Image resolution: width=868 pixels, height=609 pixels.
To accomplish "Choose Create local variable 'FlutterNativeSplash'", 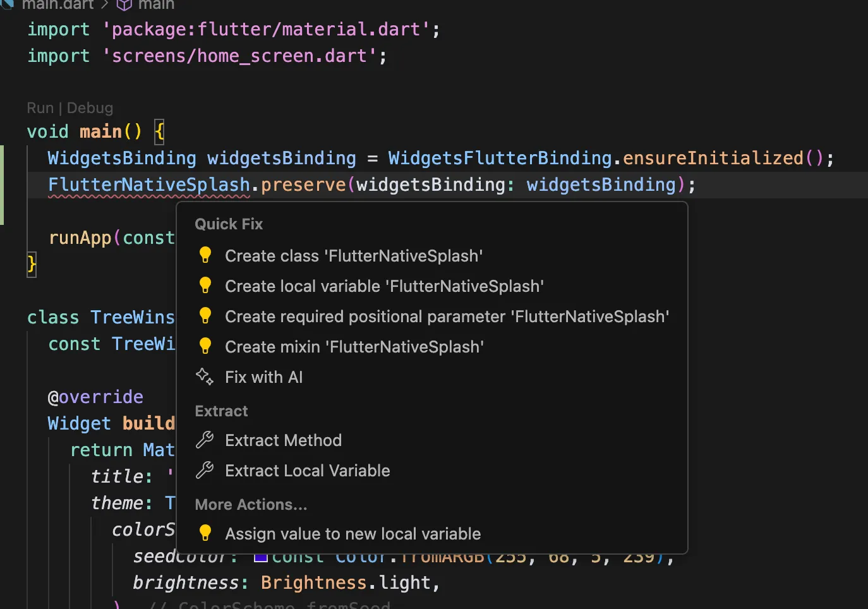I will pyautogui.click(x=431, y=286).
